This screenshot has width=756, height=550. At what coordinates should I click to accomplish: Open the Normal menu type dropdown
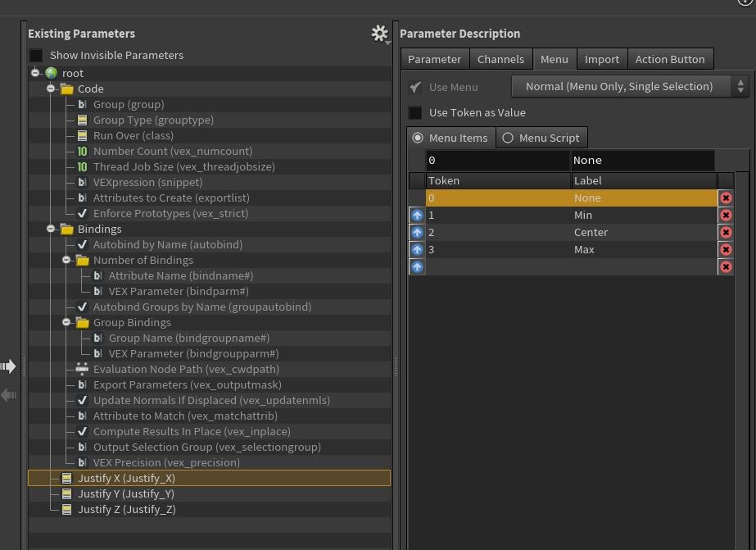click(x=629, y=86)
